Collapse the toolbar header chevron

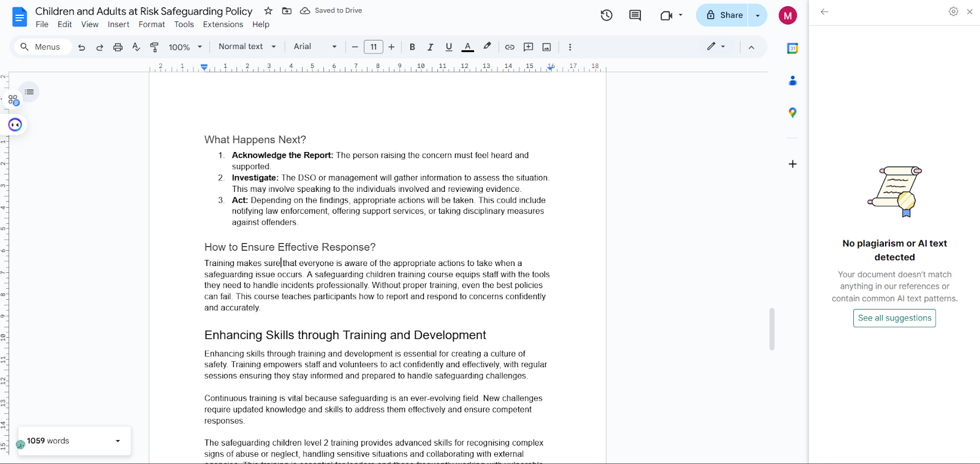752,47
